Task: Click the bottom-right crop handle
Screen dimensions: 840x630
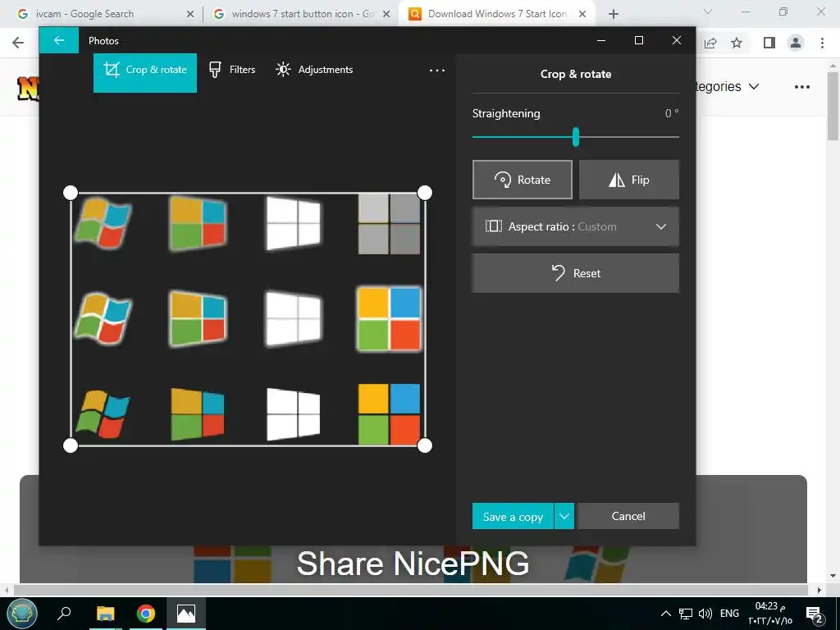Action: coord(425,445)
